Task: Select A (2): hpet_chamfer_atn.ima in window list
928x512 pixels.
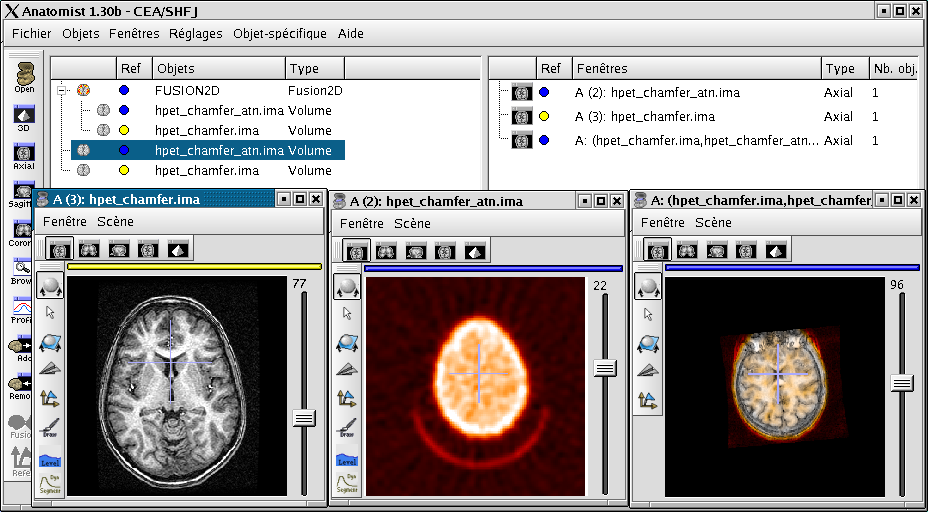Action: tap(657, 92)
